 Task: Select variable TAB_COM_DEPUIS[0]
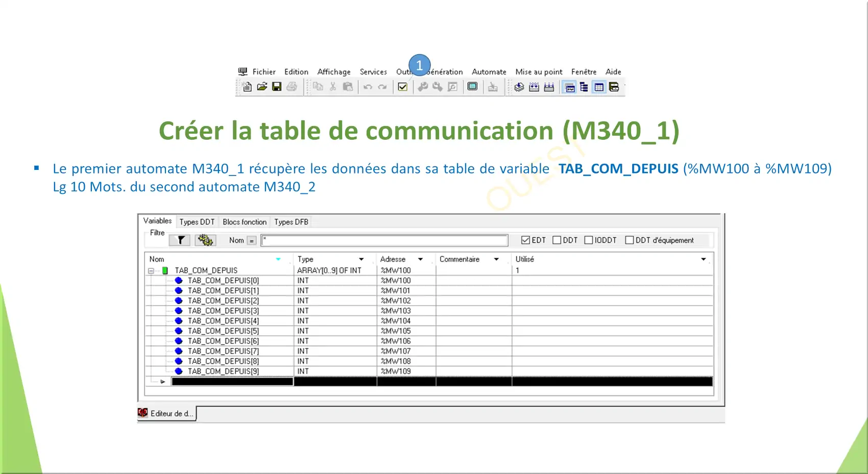click(x=223, y=281)
